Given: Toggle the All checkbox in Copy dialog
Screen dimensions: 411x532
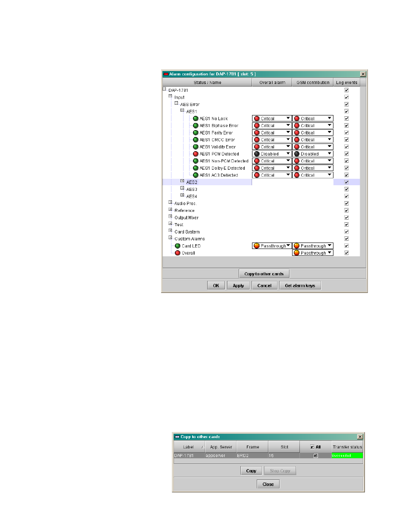Looking at the screenshot, I should pos(312,447).
